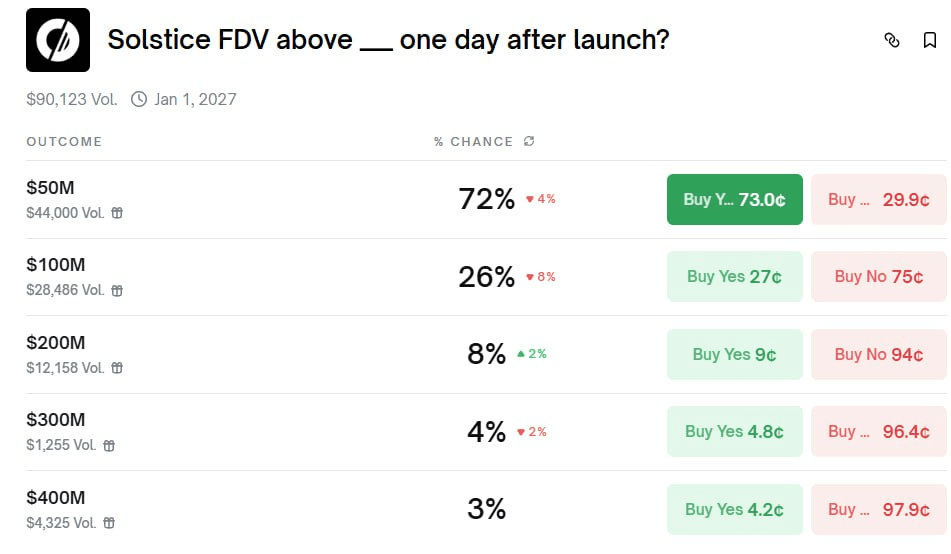The width and height of the screenshot is (951, 554).
Task: Click the clock icon beside Jan 1, 2027
Action: point(139,99)
